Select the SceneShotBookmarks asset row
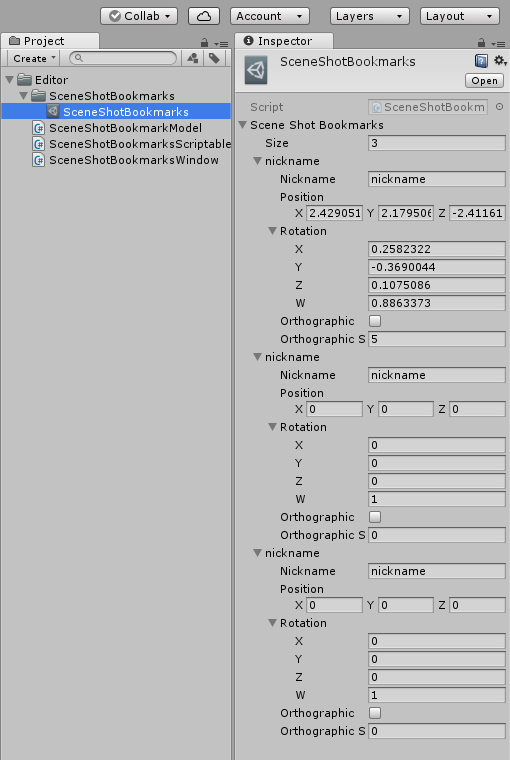Screen dimensions: 510x760 pos(116,111)
